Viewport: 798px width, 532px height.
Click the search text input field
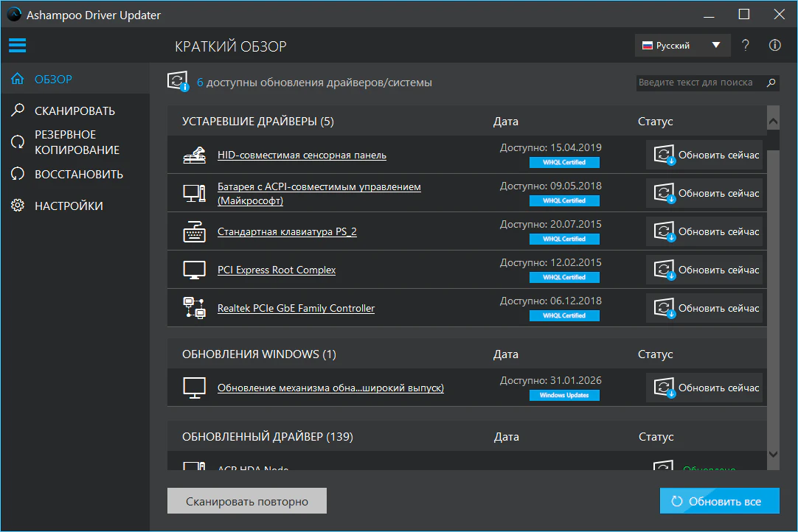[x=697, y=83]
